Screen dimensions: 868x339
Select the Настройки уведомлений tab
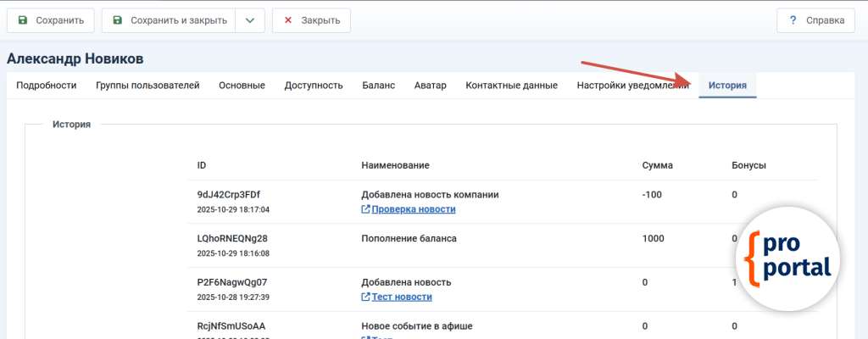click(632, 85)
